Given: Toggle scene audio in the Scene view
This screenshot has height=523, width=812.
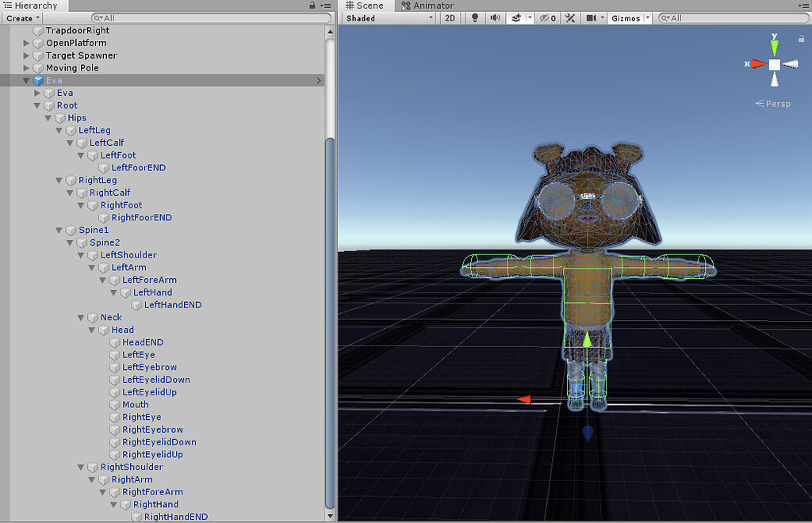Looking at the screenshot, I should [x=493, y=17].
